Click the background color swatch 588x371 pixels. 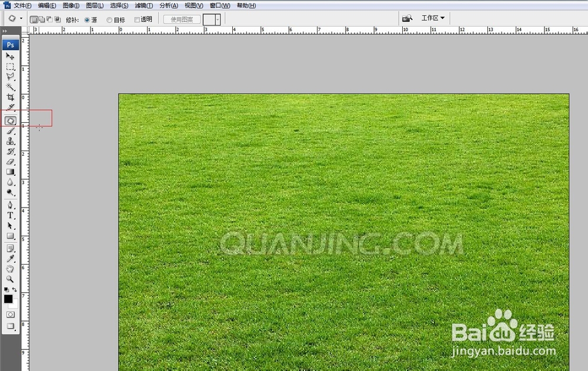click(x=15, y=305)
